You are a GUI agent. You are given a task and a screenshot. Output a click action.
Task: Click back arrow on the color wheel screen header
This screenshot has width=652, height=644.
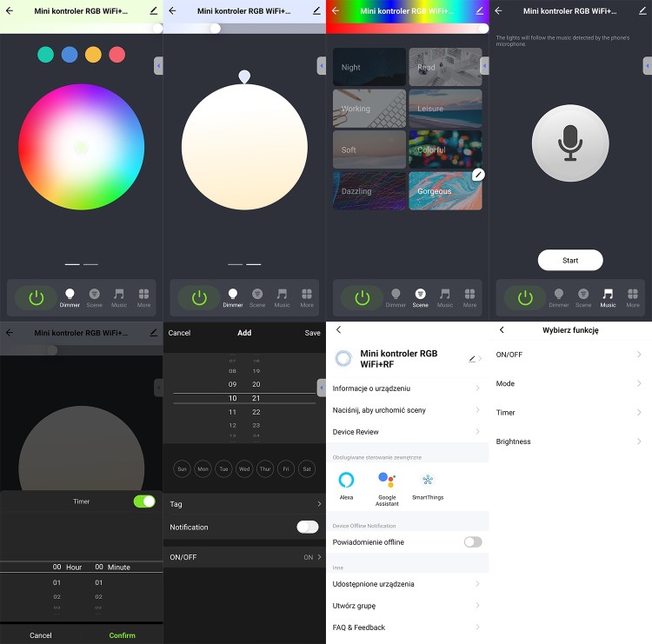click(x=10, y=10)
